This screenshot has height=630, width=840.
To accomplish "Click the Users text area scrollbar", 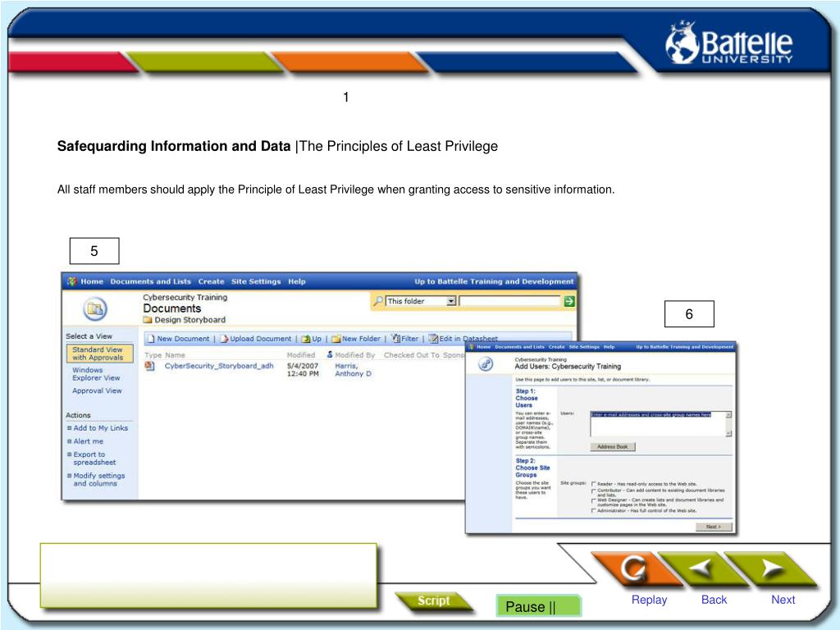I will point(729,424).
